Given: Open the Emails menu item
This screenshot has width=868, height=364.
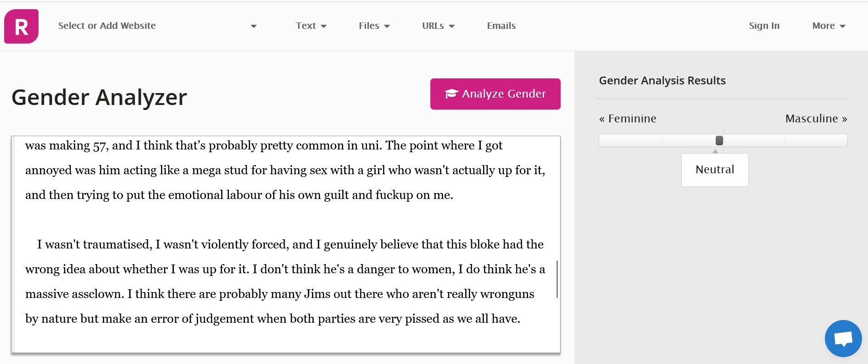Looking at the screenshot, I should 501,26.
